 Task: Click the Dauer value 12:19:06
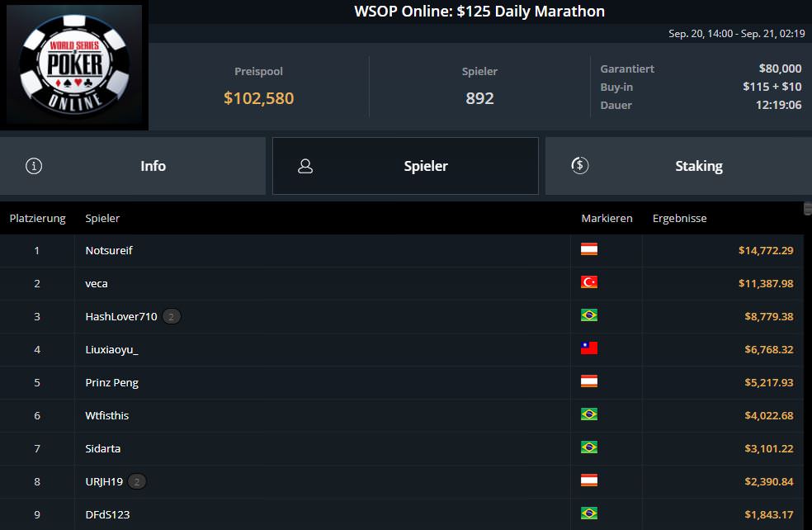(778, 105)
